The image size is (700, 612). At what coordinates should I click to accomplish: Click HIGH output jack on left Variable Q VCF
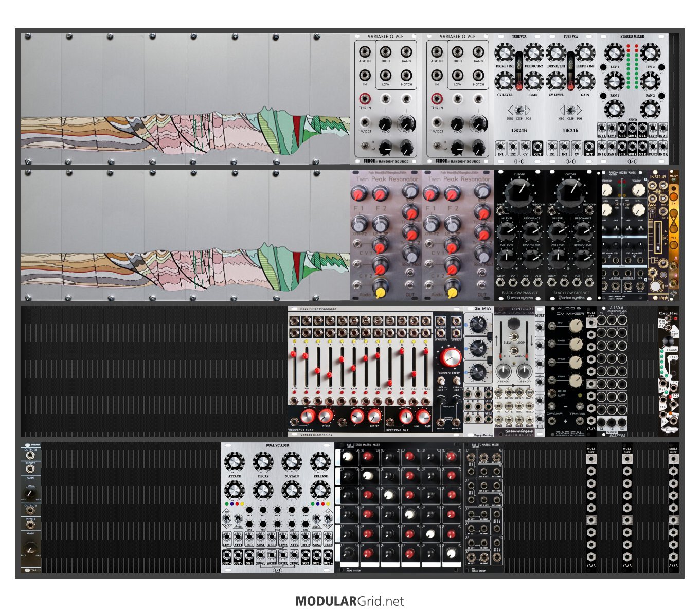(386, 52)
